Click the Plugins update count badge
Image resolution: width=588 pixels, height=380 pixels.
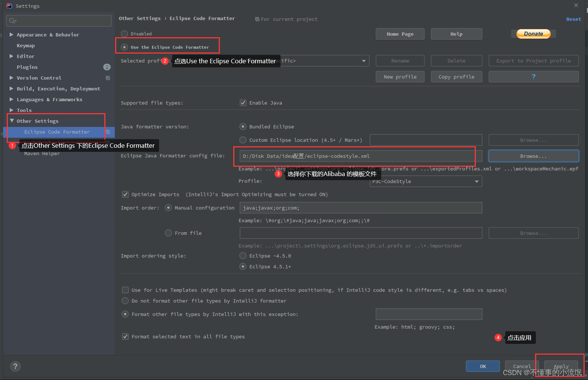pos(107,67)
